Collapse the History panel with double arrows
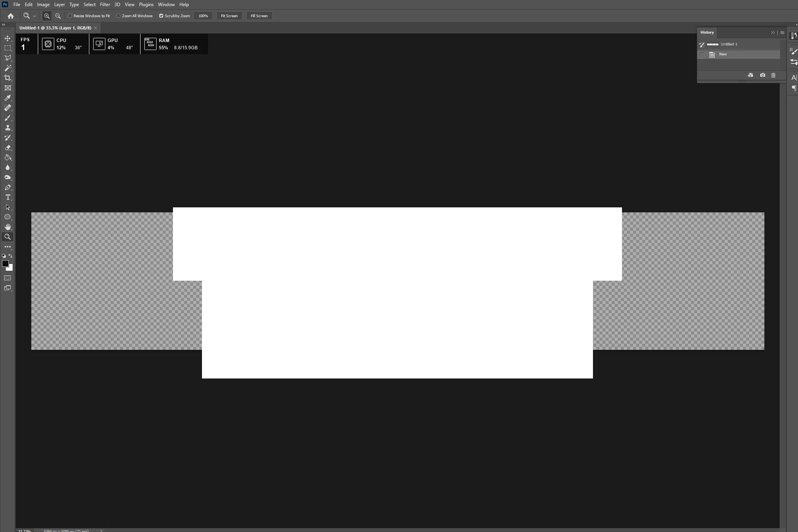The width and height of the screenshot is (798, 532). point(772,32)
